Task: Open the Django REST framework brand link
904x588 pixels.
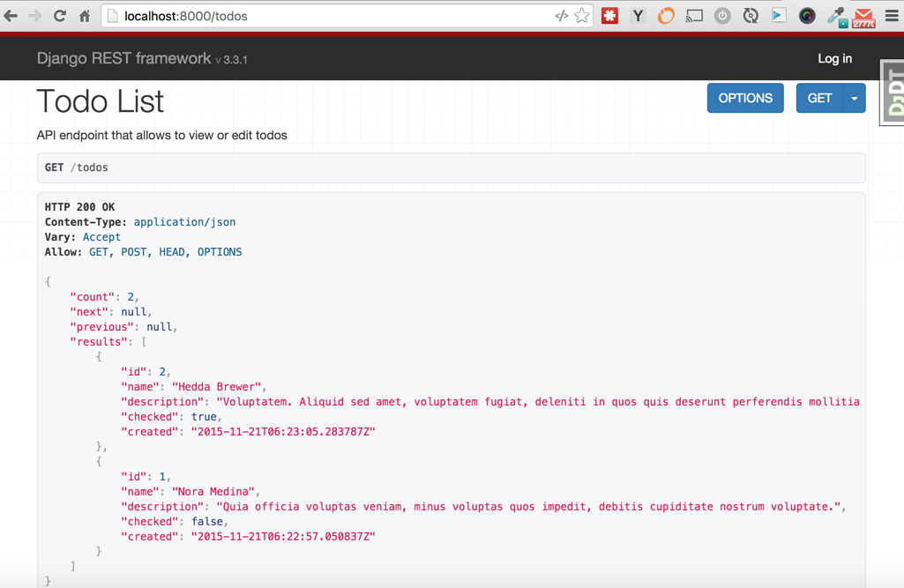Action: tap(124, 59)
